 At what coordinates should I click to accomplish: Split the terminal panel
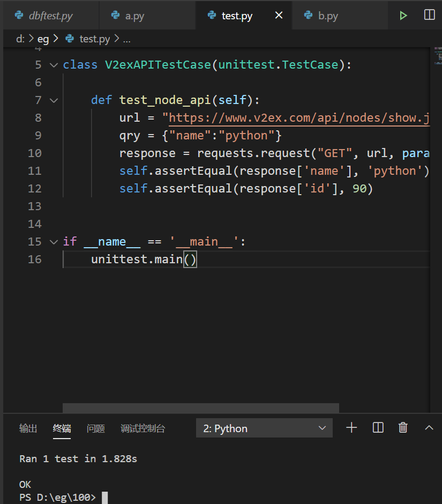click(378, 427)
